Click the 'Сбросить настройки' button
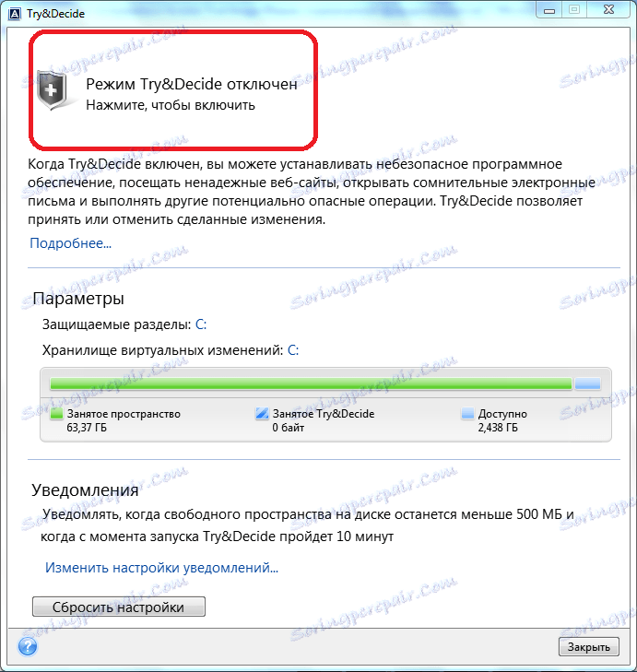 pyautogui.click(x=119, y=607)
